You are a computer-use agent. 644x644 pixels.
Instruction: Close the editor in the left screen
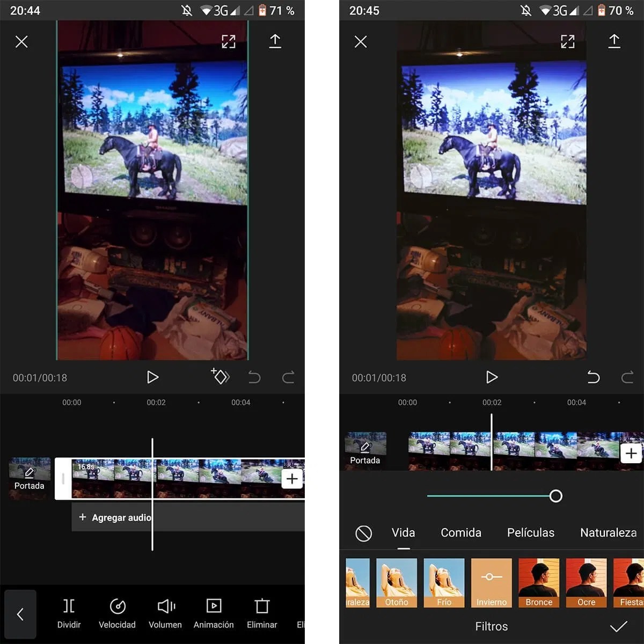click(x=21, y=42)
